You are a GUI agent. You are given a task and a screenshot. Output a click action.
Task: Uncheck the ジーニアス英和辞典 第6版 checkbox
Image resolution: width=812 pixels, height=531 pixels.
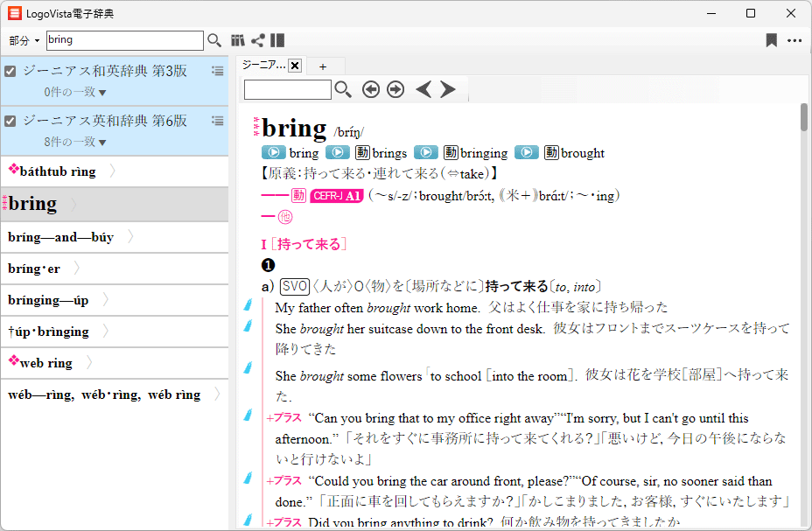coord(10,122)
